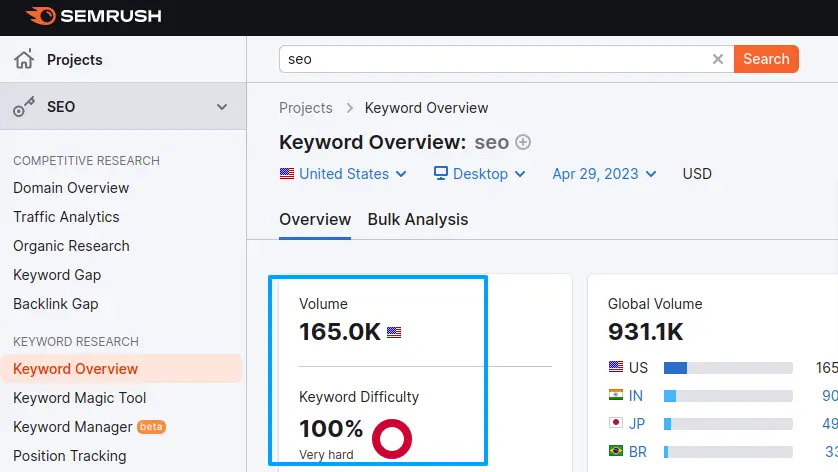This screenshot has width=838, height=472.
Task: Go to Projects in sidebar
Action: 74,60
